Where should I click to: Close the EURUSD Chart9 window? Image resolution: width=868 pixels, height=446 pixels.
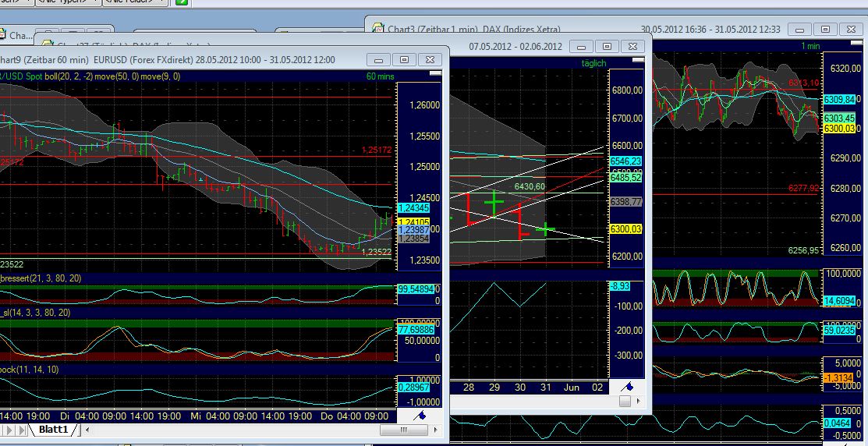click(430, 60)
